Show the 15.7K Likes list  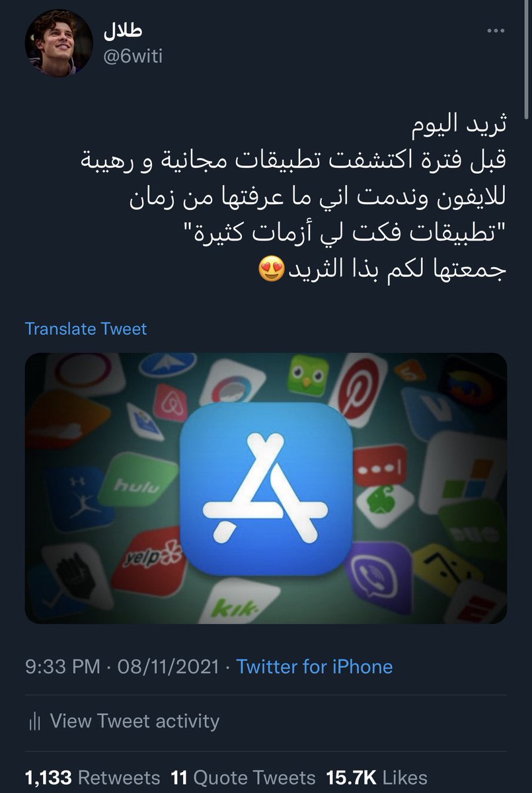[x=376, y=778]
